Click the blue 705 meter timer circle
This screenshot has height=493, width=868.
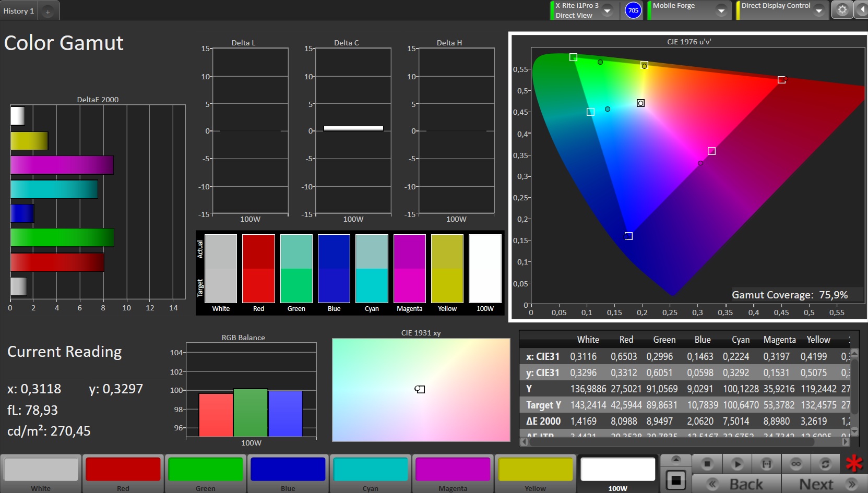point(633,10)
